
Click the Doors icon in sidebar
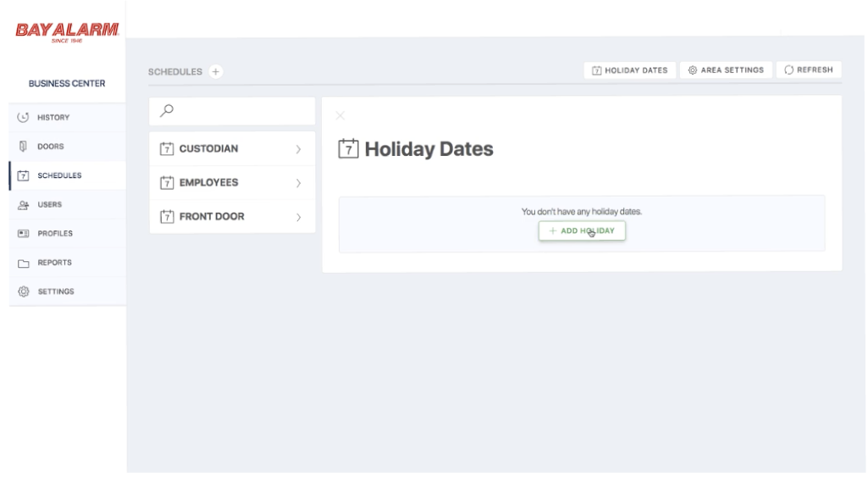click(23, 147)
